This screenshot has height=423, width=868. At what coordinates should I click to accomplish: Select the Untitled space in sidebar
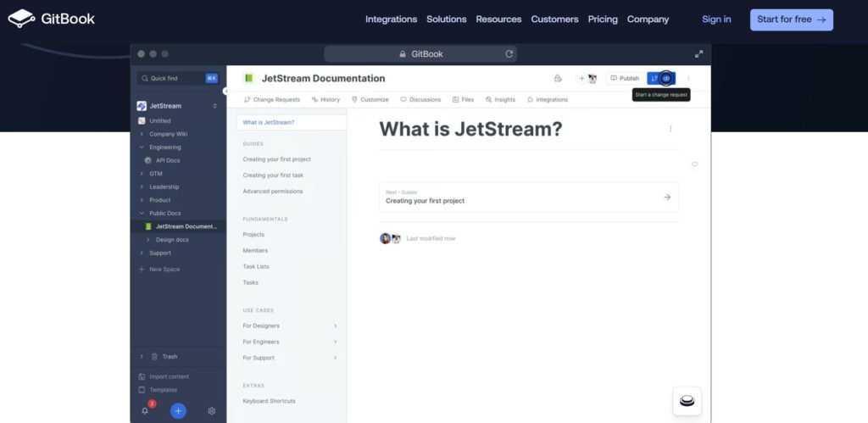click(x=160, y=120)
